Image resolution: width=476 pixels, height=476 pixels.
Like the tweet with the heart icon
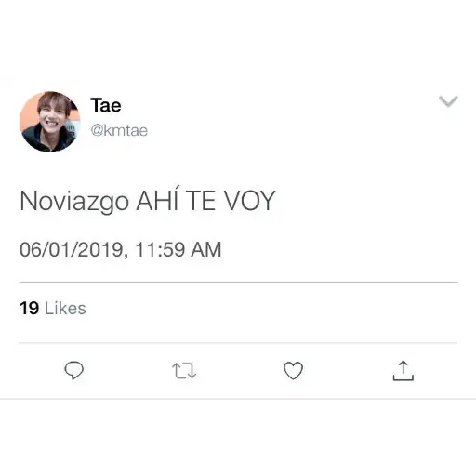(293, 370)
